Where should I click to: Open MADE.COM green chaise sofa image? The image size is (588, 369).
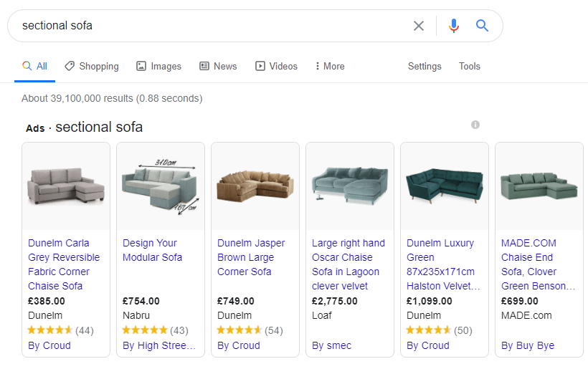[539, 186]
